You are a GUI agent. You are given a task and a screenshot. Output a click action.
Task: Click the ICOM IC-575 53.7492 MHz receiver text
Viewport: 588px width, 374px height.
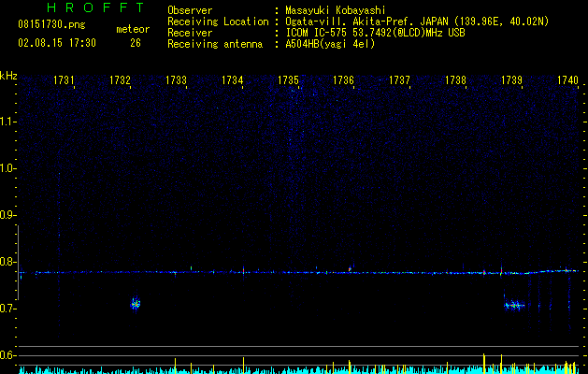coord(375,33)
